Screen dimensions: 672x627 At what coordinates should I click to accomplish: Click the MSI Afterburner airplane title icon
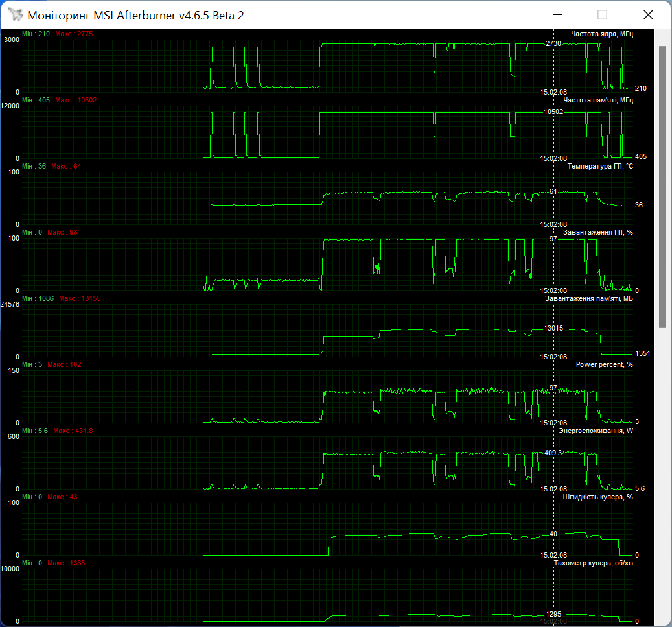click(16, 14)
